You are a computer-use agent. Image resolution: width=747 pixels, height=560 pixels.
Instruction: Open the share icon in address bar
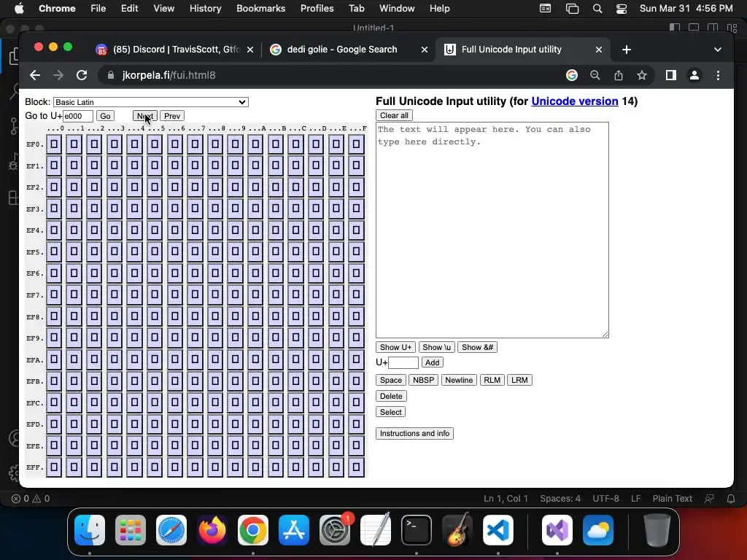619,75
